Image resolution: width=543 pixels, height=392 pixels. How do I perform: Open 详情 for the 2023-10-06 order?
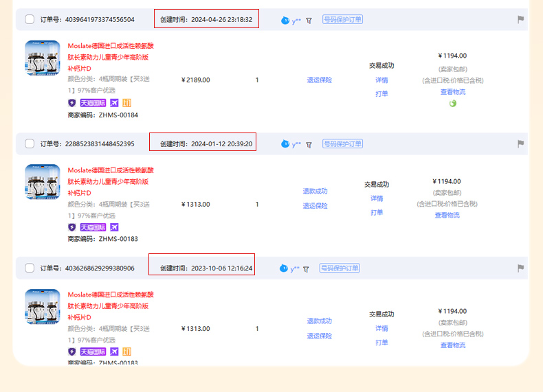tap(381, 328)
